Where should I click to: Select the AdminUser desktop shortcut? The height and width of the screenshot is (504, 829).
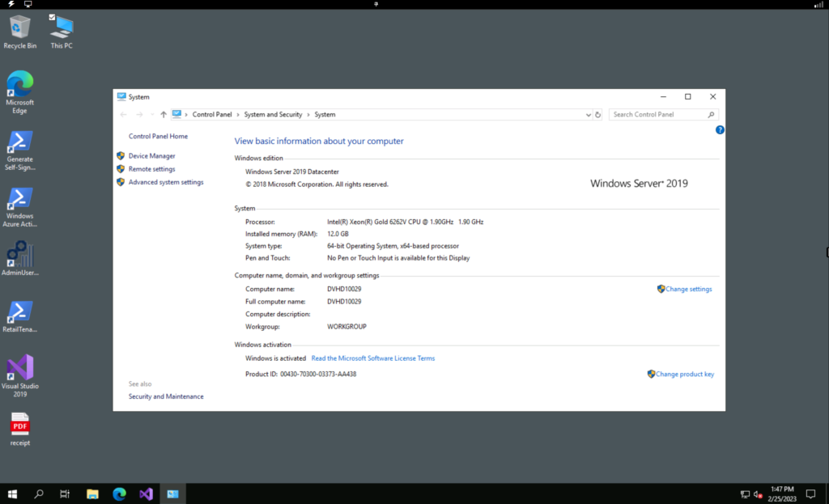[x=20, y=258]
